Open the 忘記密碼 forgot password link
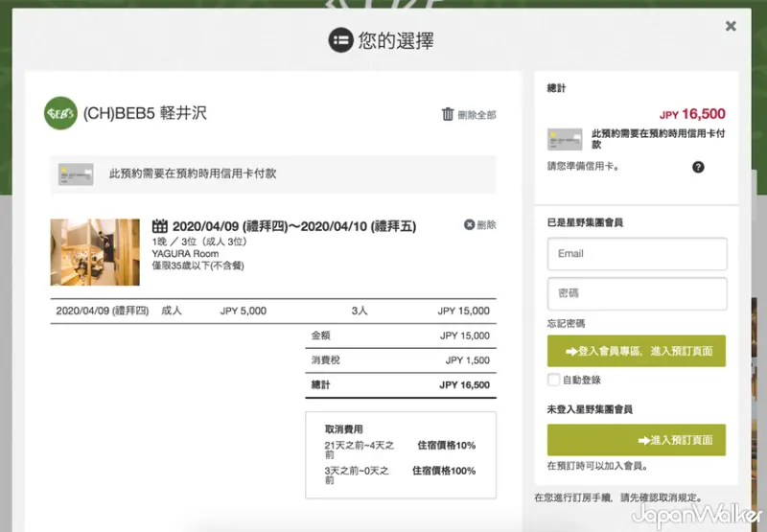The width and height of the screenshot is (767, 532). [566, 323]
